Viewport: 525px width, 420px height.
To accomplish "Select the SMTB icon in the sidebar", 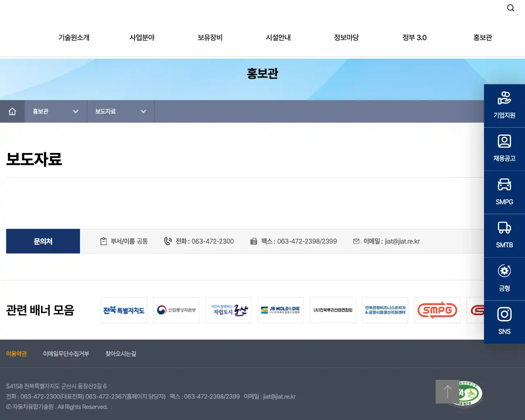I will [x=504, y=235].
